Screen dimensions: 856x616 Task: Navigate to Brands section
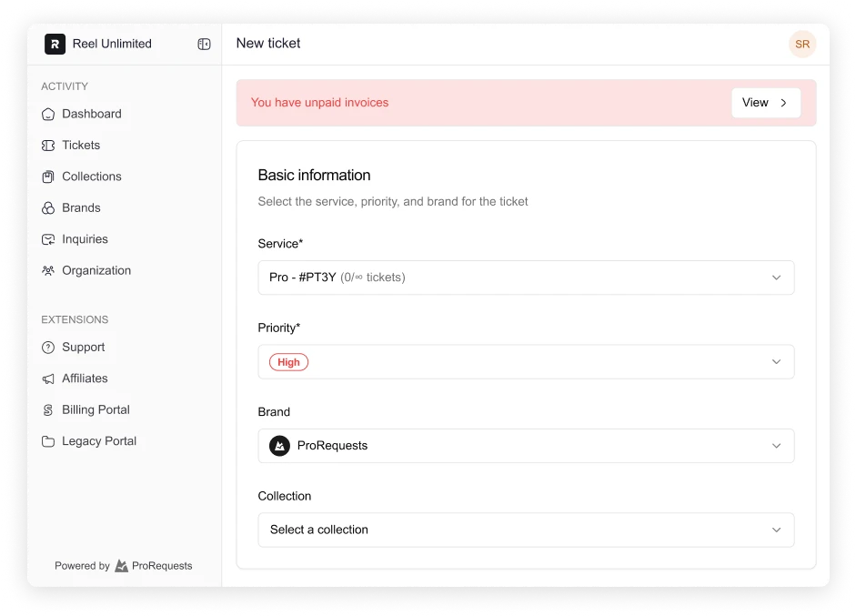click(x=81, y=207)
